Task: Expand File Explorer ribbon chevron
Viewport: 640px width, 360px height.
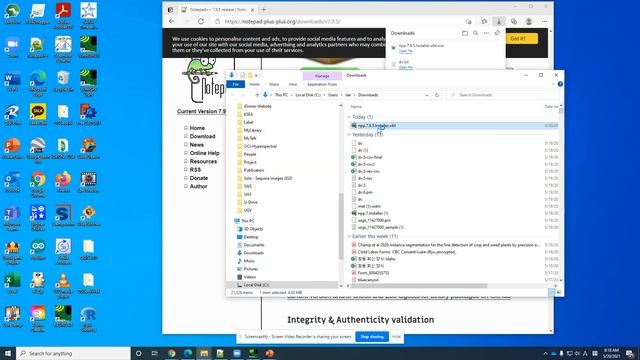Action: tap(553, 84)
